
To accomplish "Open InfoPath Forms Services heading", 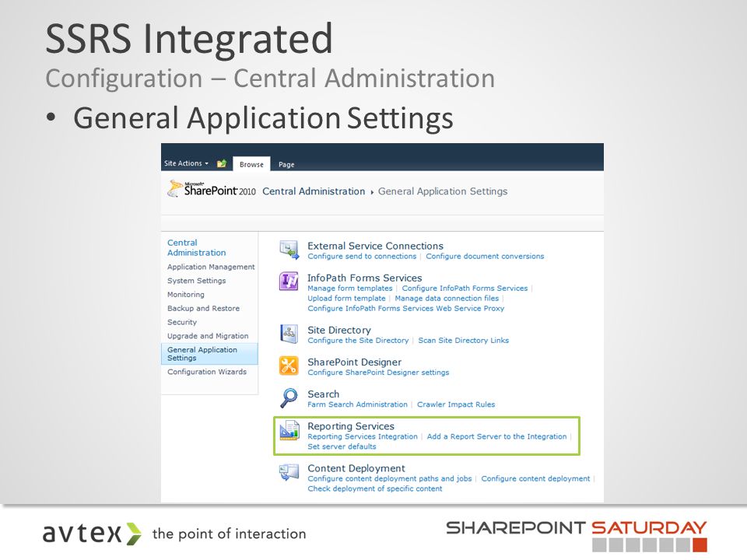I will click(x=365, y=278).
